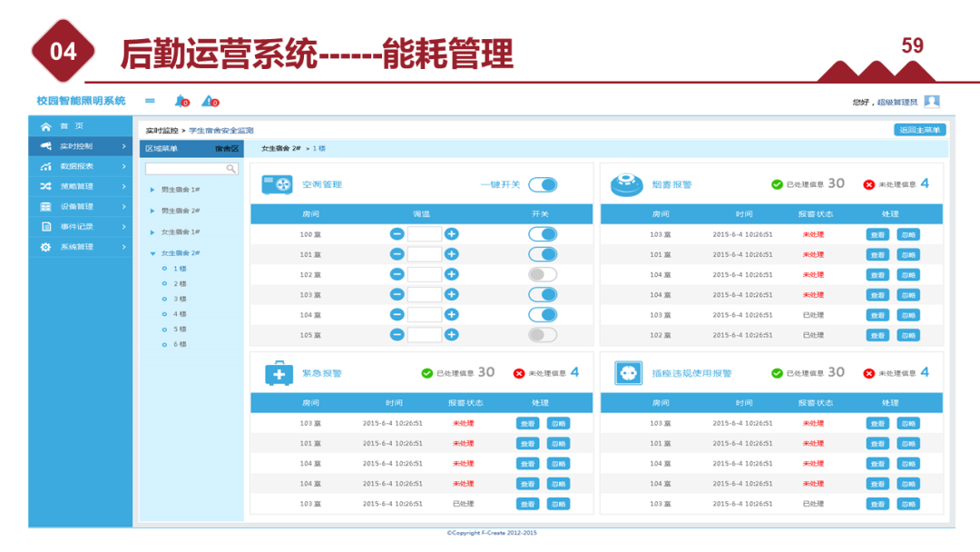The height and width of the screenshot is (552, 980).
Task: Click the 返回主菜单 button
Action: click(x=918, y=130)
